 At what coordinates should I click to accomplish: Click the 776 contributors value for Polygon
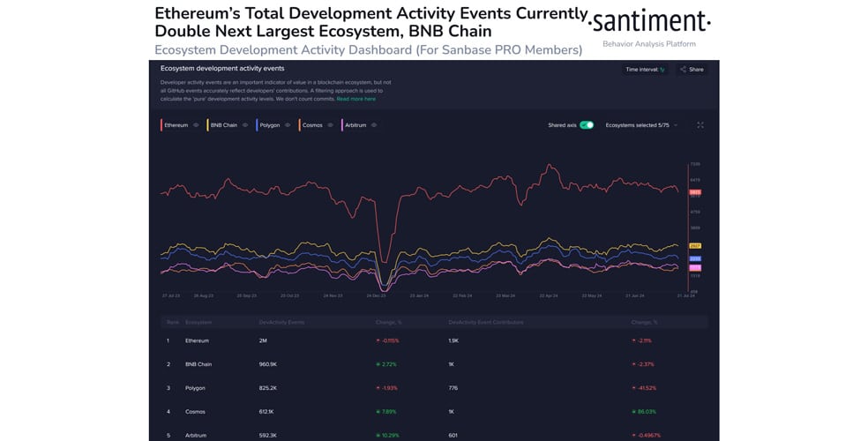tap(453, 388)
